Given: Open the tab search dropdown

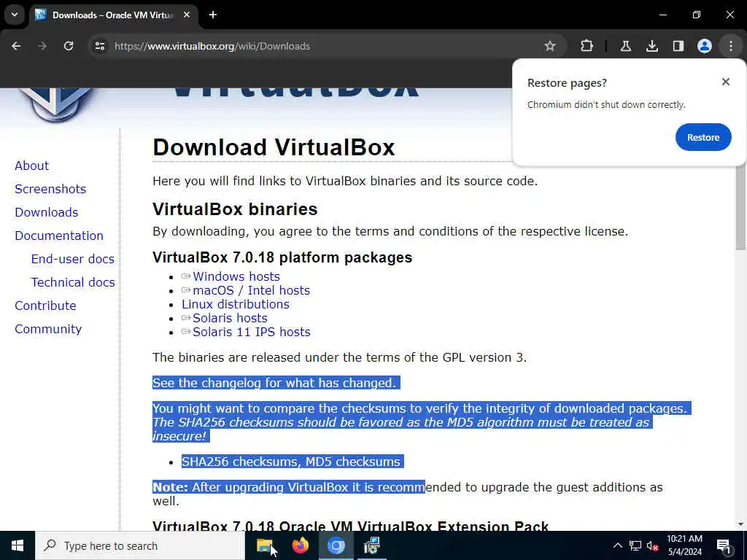Looking at the screenshot, I should pos(15,15).
